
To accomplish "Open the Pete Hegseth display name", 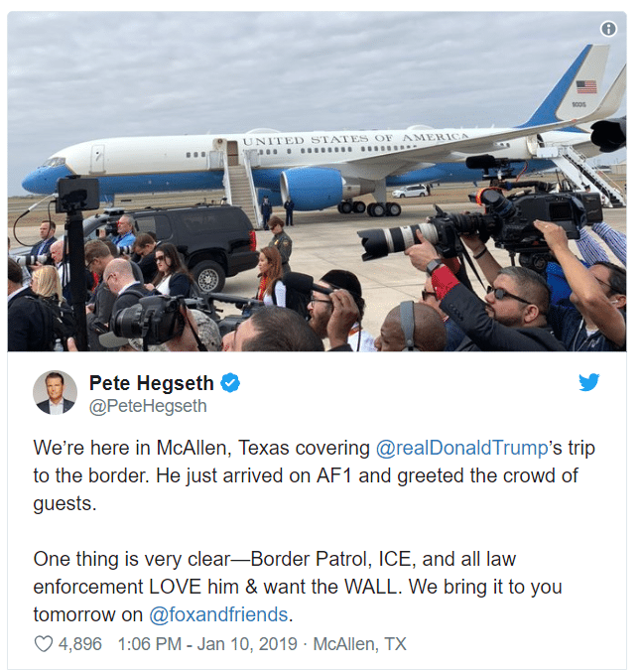I will (x=151, y=383).
